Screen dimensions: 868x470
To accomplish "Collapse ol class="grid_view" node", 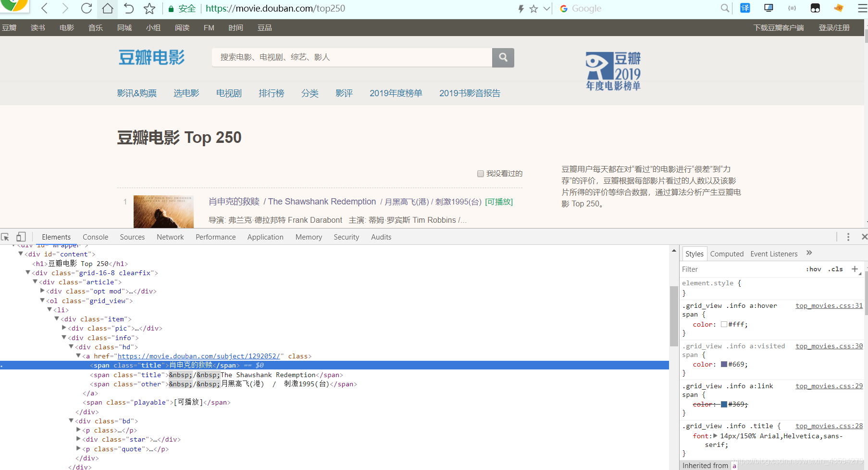I will click(42, 300).
